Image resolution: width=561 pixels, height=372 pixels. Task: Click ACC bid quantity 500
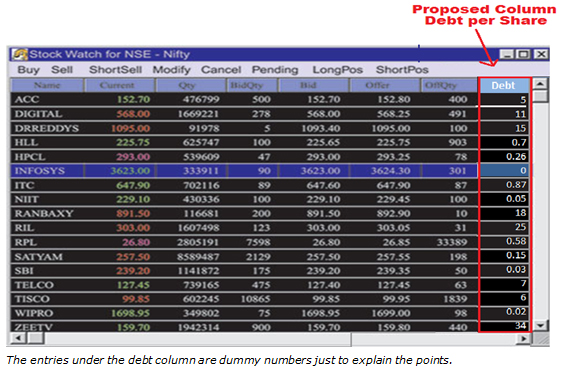coord(261,100)
